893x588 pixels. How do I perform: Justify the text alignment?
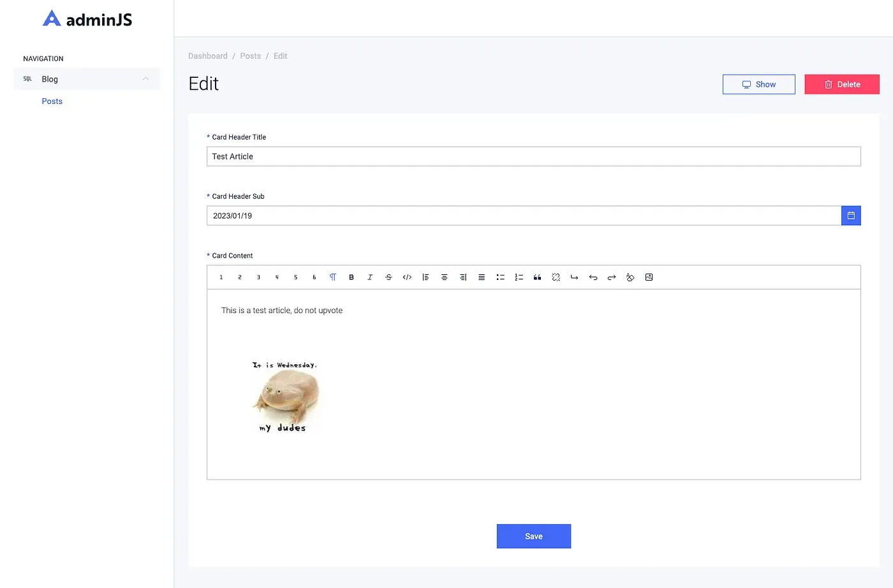pos(482,277)
